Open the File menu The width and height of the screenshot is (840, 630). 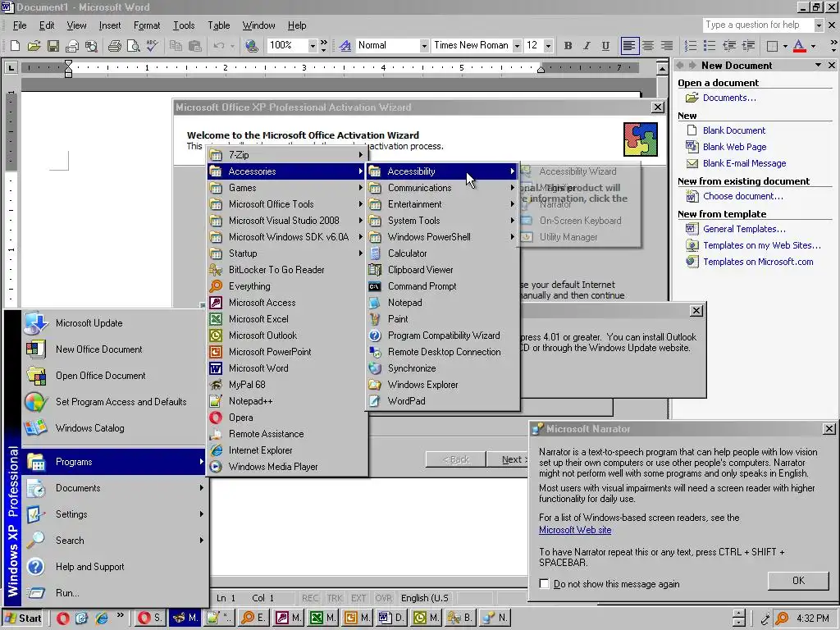[x=20, y=25]
